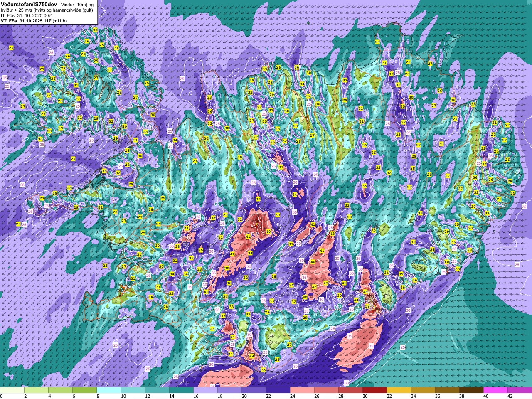
Task: Click the legend scale number 4
Action: (x=49, y=396)
